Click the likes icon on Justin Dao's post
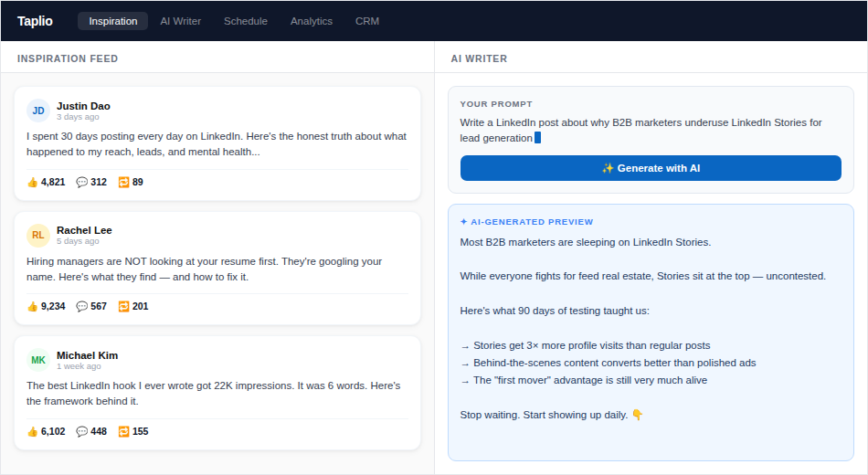The image size is (868, 475). tap(32, 182)
